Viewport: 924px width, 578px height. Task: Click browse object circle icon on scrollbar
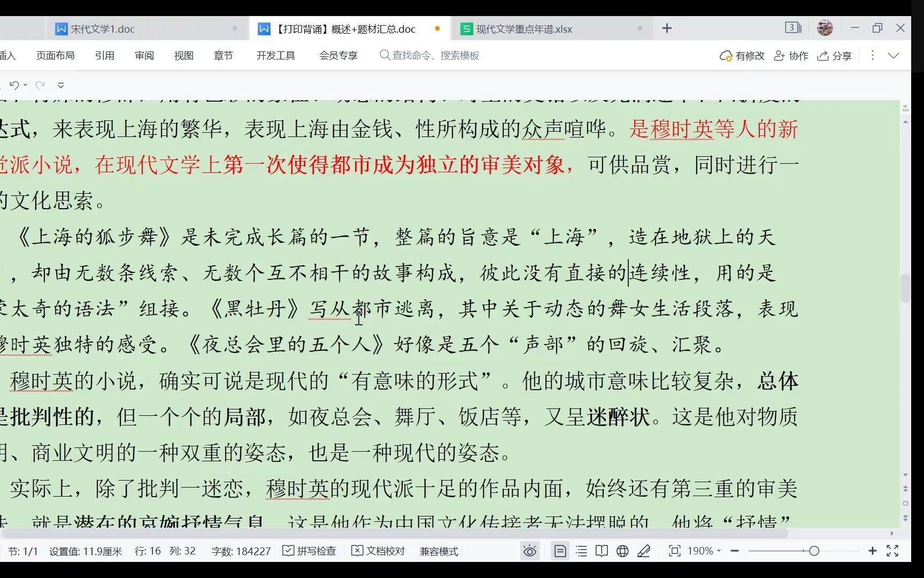pos(905,503)
